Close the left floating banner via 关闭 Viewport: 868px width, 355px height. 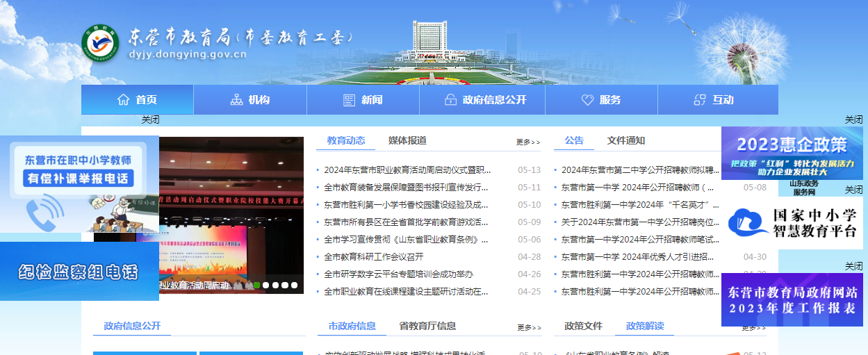[x=150, y=119]
